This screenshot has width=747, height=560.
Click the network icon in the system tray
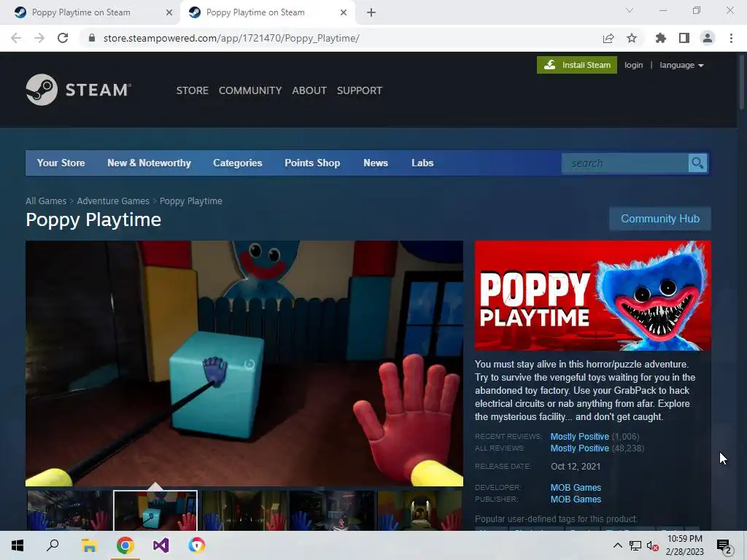click(635, 545)
